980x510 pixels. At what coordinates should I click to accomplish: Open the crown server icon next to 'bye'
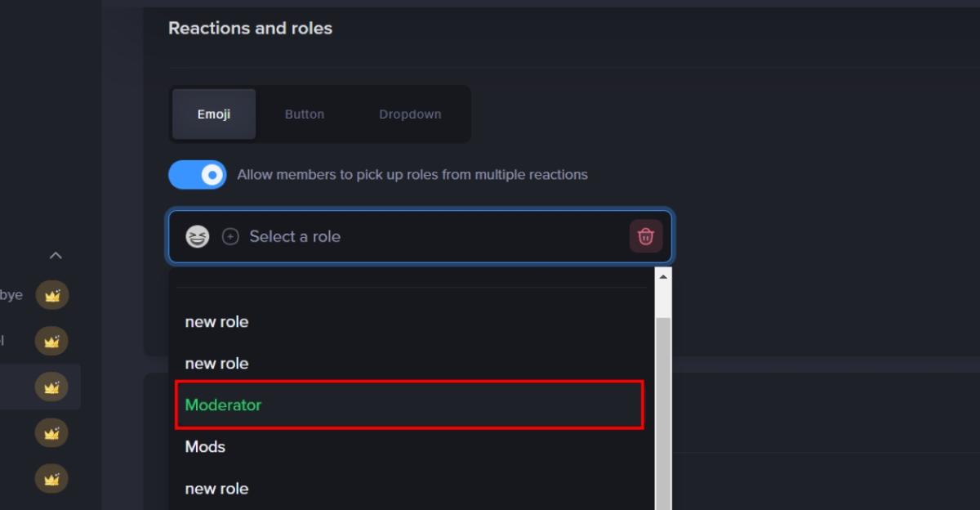pos(51,295)
